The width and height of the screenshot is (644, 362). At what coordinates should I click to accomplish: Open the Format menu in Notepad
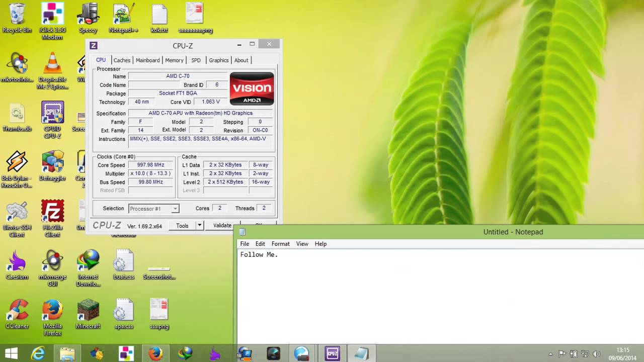(x=280, y=244)
